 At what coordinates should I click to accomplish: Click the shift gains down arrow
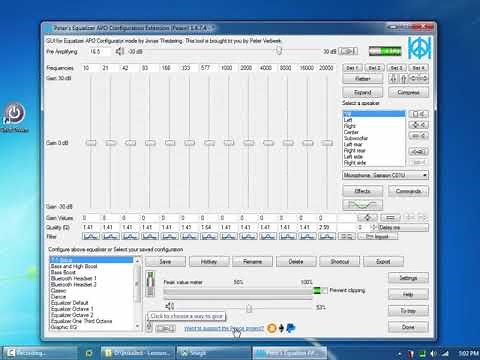coord(393,79)
